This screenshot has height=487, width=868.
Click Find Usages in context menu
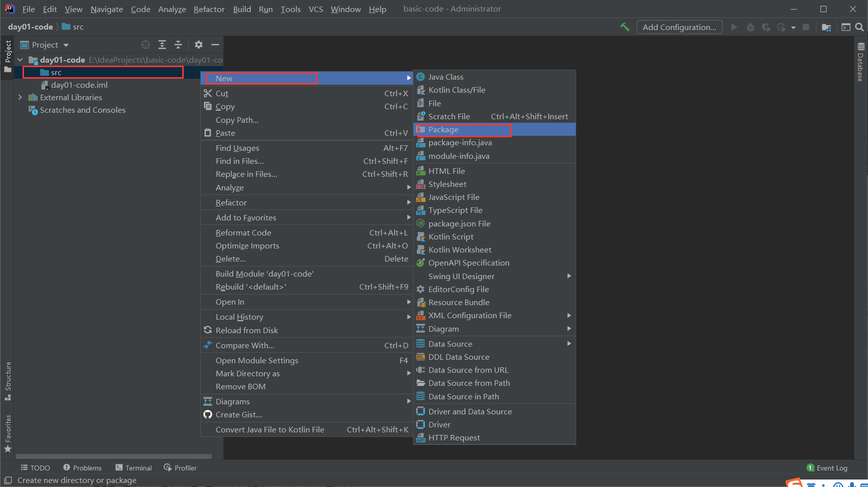pos(306,148)
